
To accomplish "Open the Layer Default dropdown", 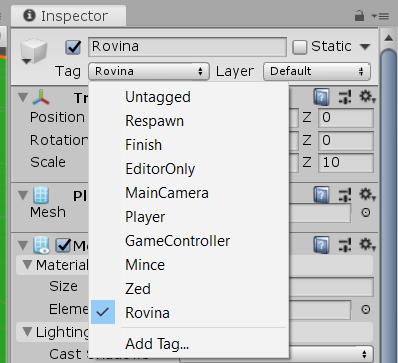I will coord(317,71).
